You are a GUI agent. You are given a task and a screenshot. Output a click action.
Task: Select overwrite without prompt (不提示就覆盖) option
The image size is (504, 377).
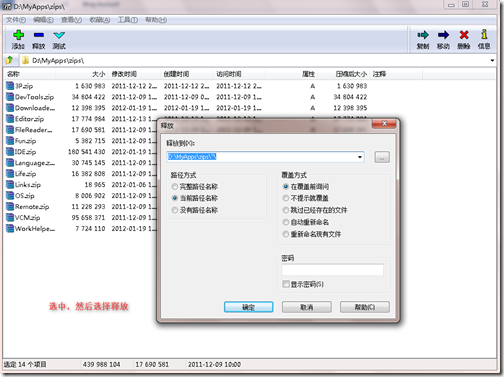(x=286, y=198)
